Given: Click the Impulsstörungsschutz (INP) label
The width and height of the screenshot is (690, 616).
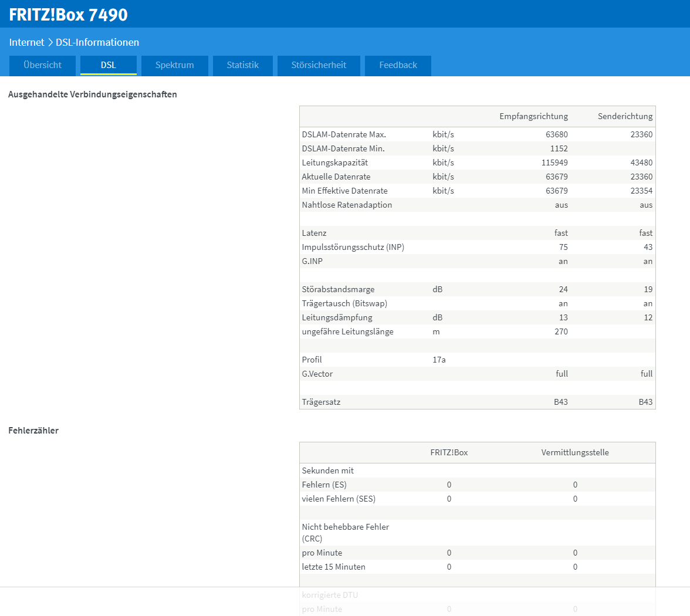Looking at the screenshot, I should pos(353,248).
